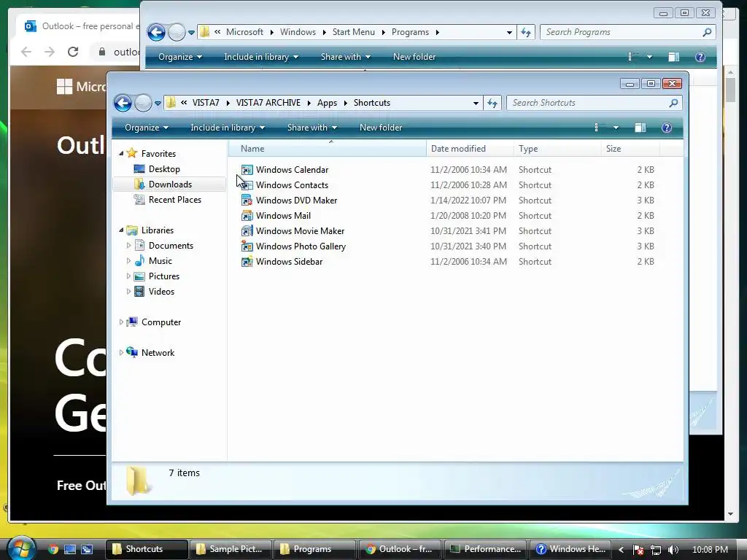747x560 pixels.
Task: Collapse the Libraries group
Action: tap(121, 230)
